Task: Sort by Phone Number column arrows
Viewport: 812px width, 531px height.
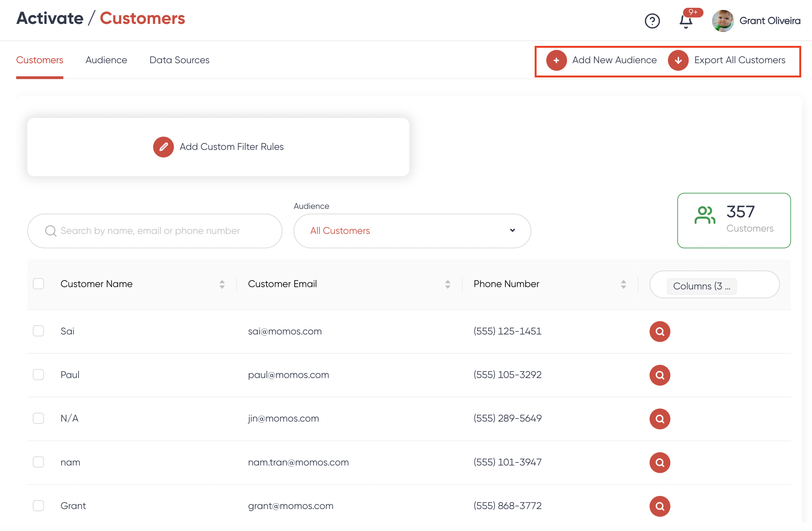Action: [623, 284]
